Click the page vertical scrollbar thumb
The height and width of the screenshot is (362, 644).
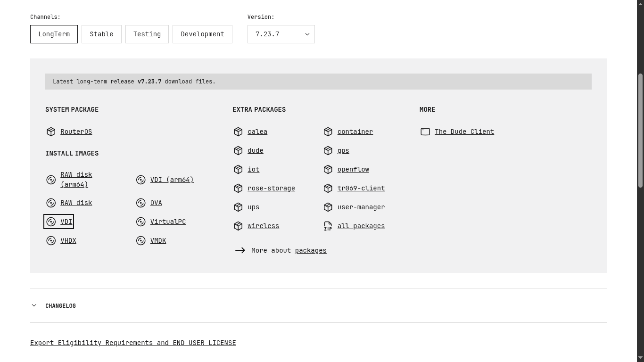640,131
